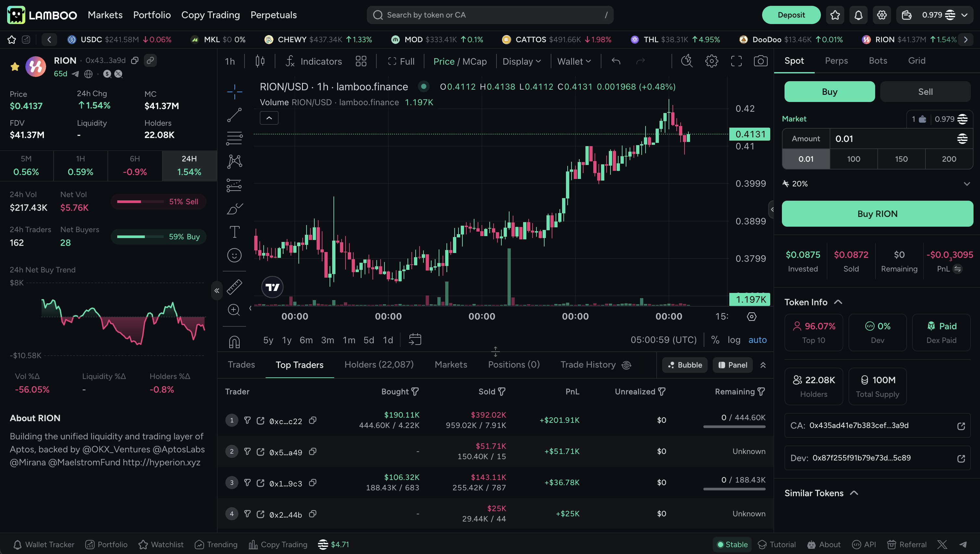Open the Perps tab
This screenshot has height=554, width=980.
(x=836, y=61)
